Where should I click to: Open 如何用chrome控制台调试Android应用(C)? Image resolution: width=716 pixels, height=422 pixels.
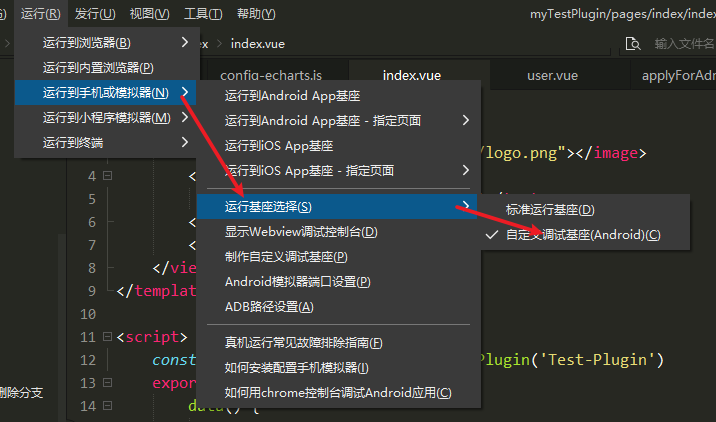(x=338, y=393)
